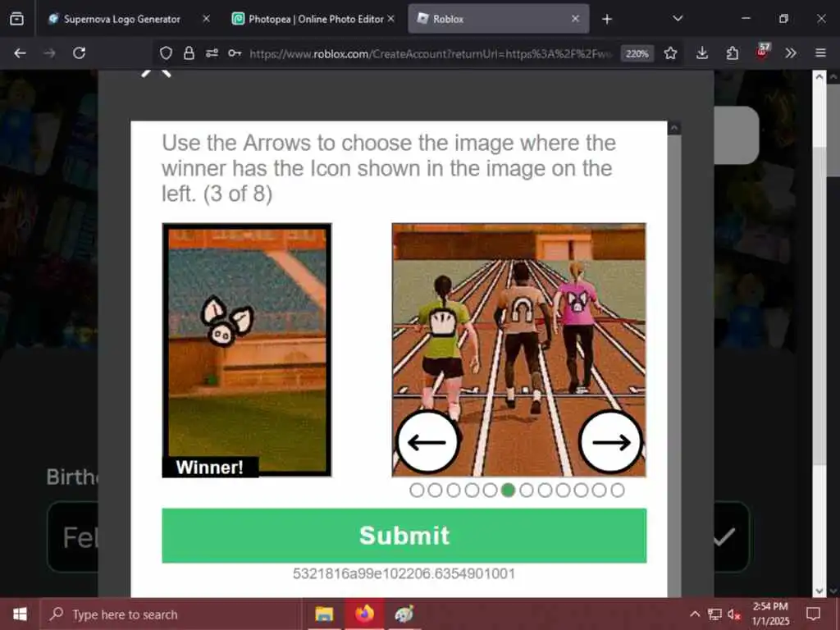This screenshot has width=840, height=630.
Task: Open the Extensions puzzle icon
Action: [x=732, y=53]
